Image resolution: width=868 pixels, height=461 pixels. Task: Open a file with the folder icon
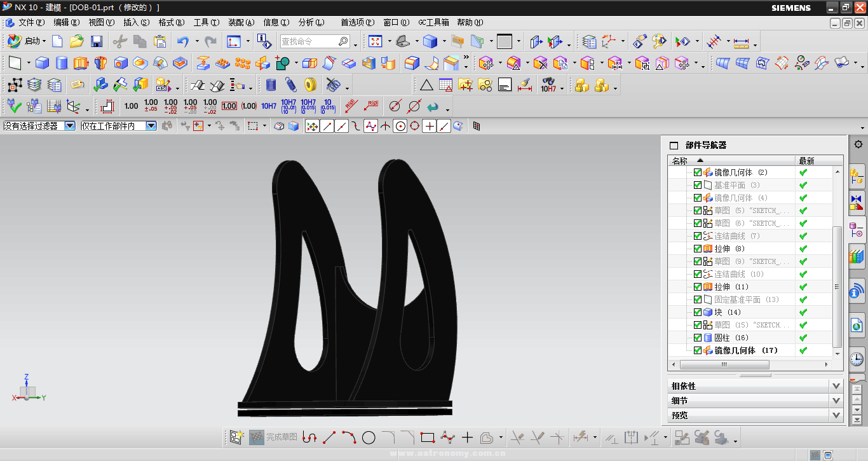click(77, 41)
